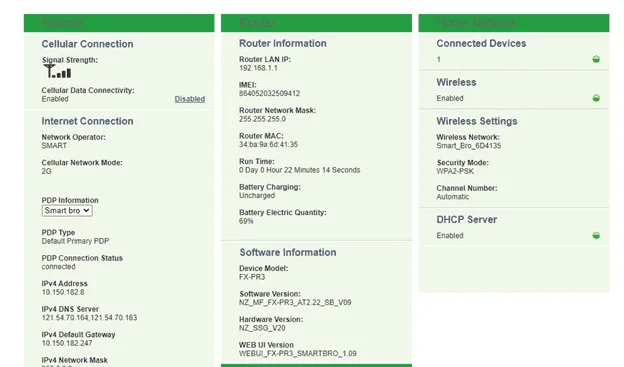Image resolution: width=624 pixels, height=367 pixels.
Task: Click the hardware version NZ_SSG_V20
Action: 262,328
